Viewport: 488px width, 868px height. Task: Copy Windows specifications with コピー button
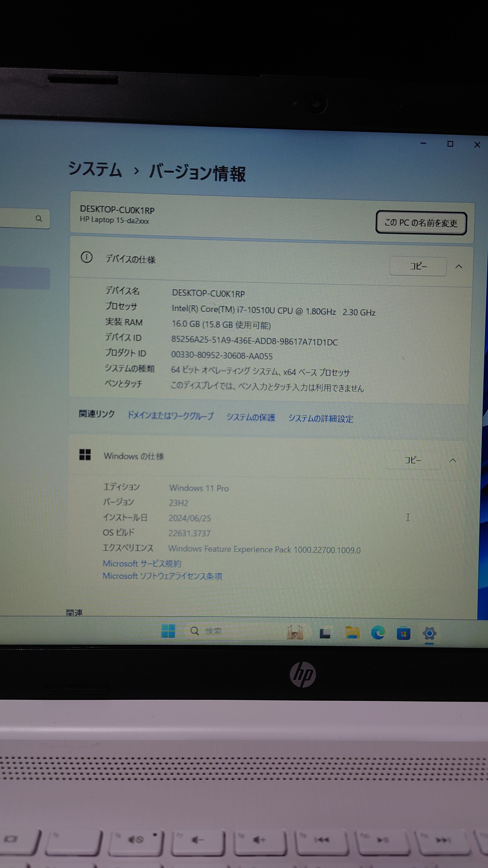413,460
